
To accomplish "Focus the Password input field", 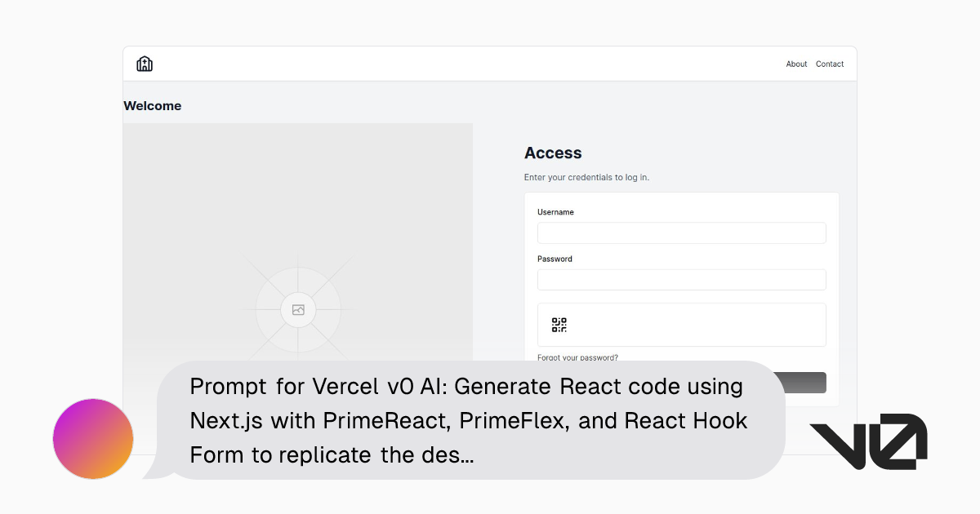I will coord(681,279).
